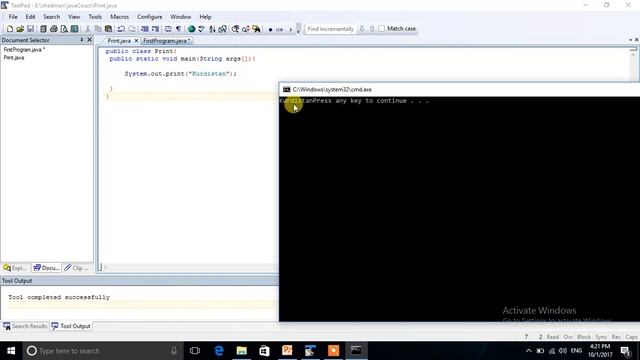This screenshot has height=360, width=640.
Task: Click the Copy toolbar icon
Action: point(98,29)
